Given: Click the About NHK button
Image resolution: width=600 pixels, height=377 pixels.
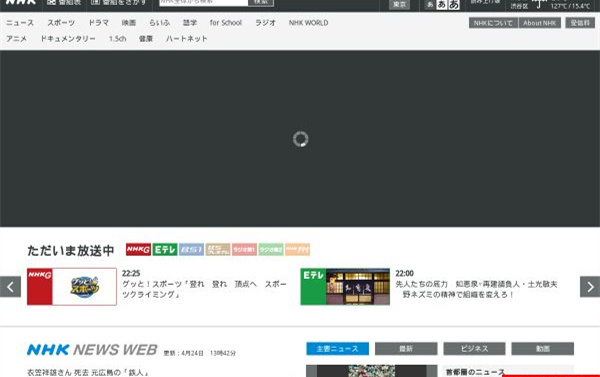Looking at the screenshot, I should [x=540, y=23].
